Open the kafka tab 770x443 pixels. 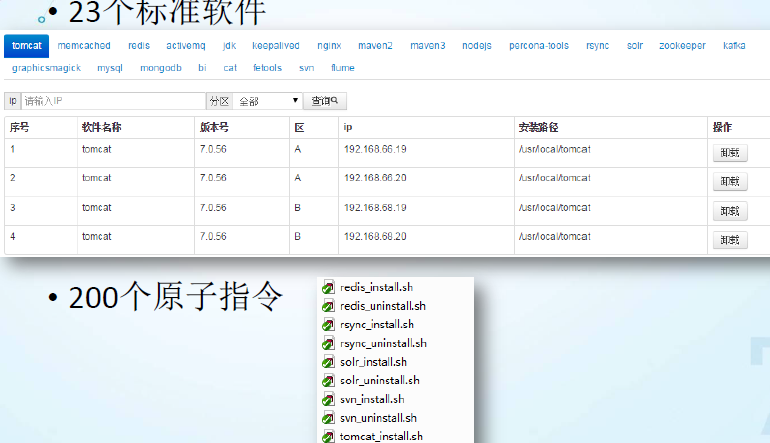pos(734,46)
